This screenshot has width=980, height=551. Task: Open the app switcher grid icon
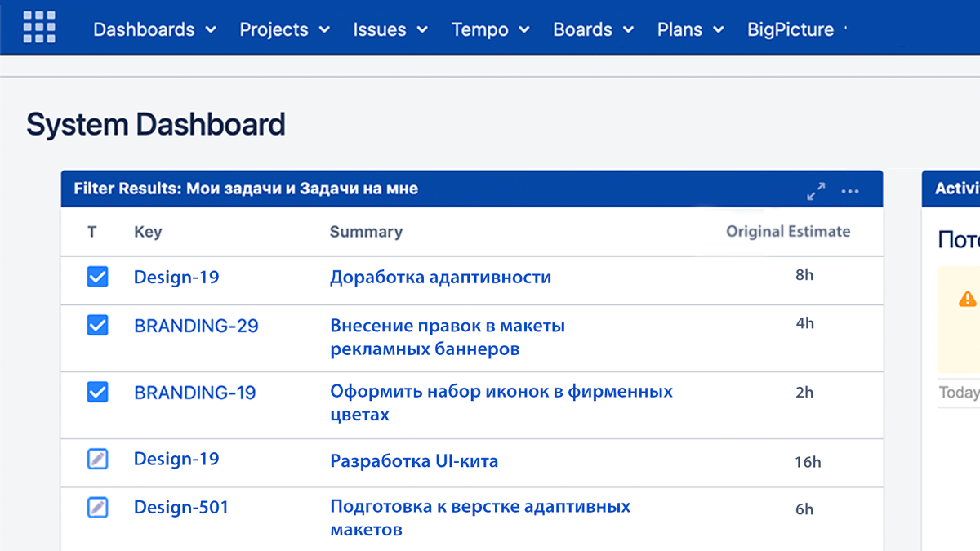(39, 27)
